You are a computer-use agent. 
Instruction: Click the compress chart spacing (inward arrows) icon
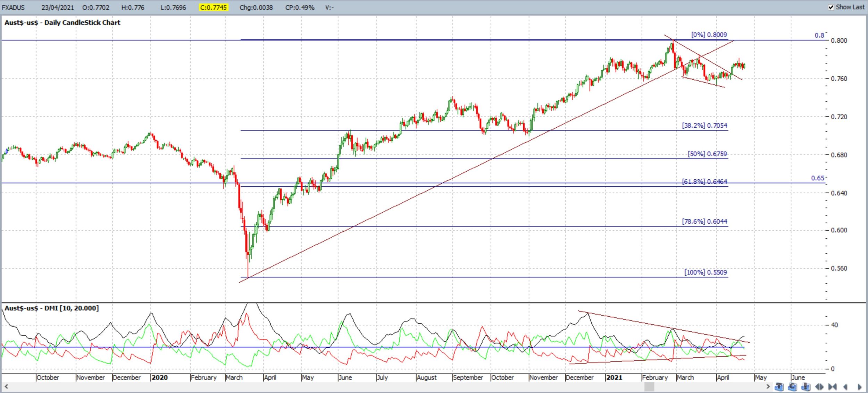pyautogui.click(x=833, y=386)
